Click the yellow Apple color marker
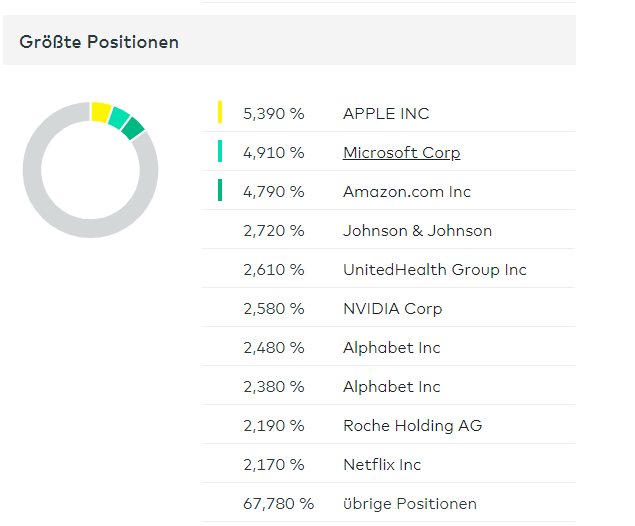Image resolution: width=635 pixels, height=526 pixels. tap(220, 113)
